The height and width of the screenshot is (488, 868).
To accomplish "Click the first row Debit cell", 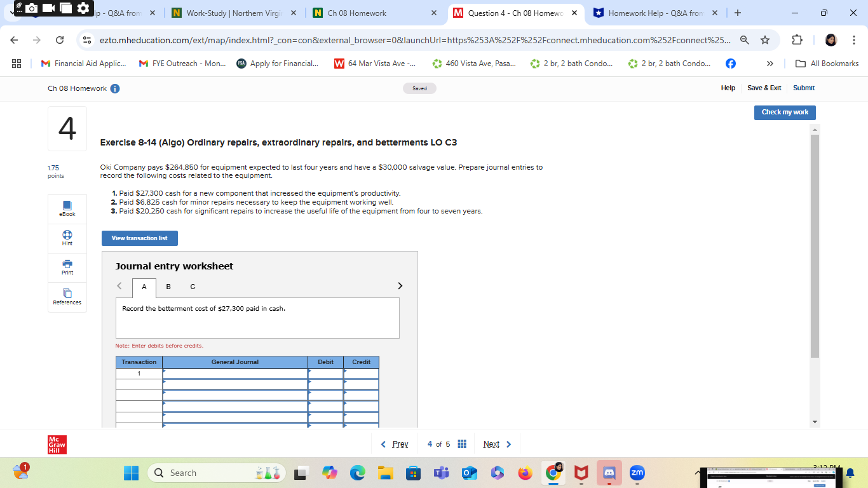I will pyautogui.click(x=326, y=374).
